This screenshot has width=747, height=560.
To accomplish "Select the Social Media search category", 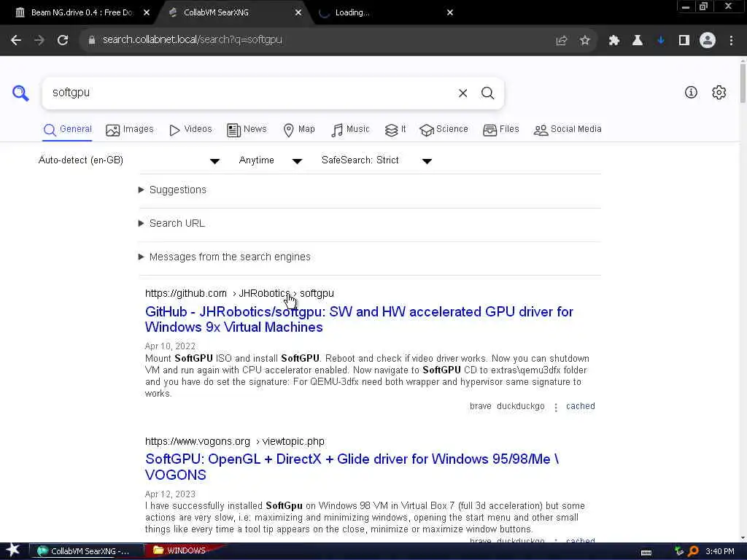I will click(568, 130).
